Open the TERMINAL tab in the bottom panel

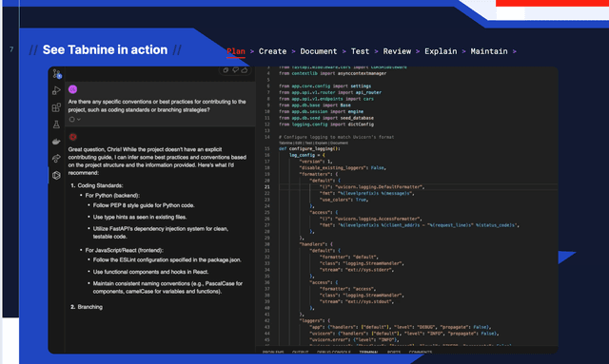pyautogui.click(x=368, y=352)
